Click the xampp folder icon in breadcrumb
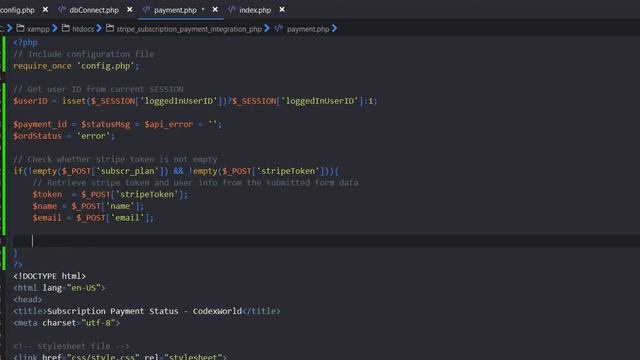 (x=20, y=28)
